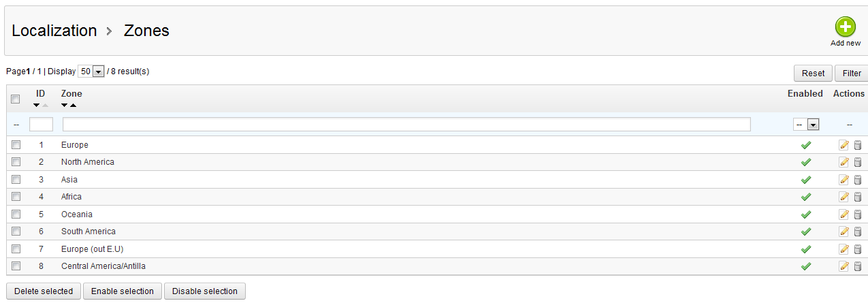Select the checkbox beside Central America/Antilla
The width and height of the screenshot is (868, 303).
(x=16, y=266)
